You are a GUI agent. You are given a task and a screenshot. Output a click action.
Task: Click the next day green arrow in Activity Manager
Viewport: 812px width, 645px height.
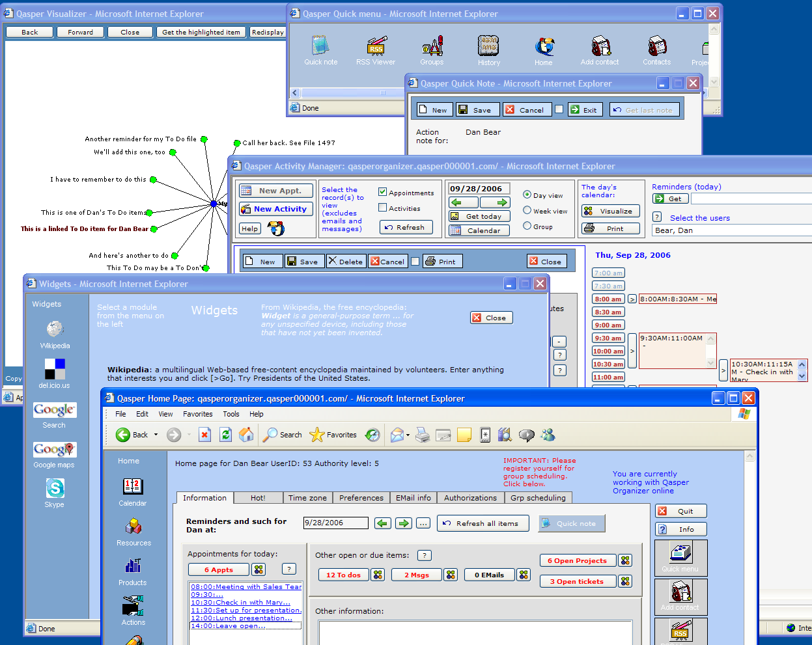tap(495, 202)
